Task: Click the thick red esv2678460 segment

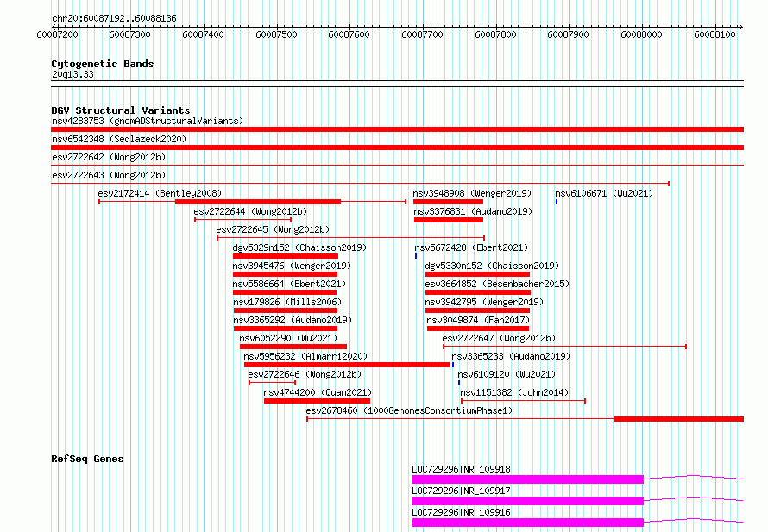Action: [679, 419]
